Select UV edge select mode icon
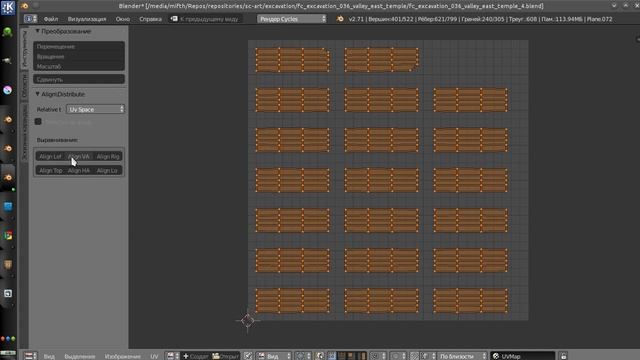The image size is (640, 360). [342, 356]
